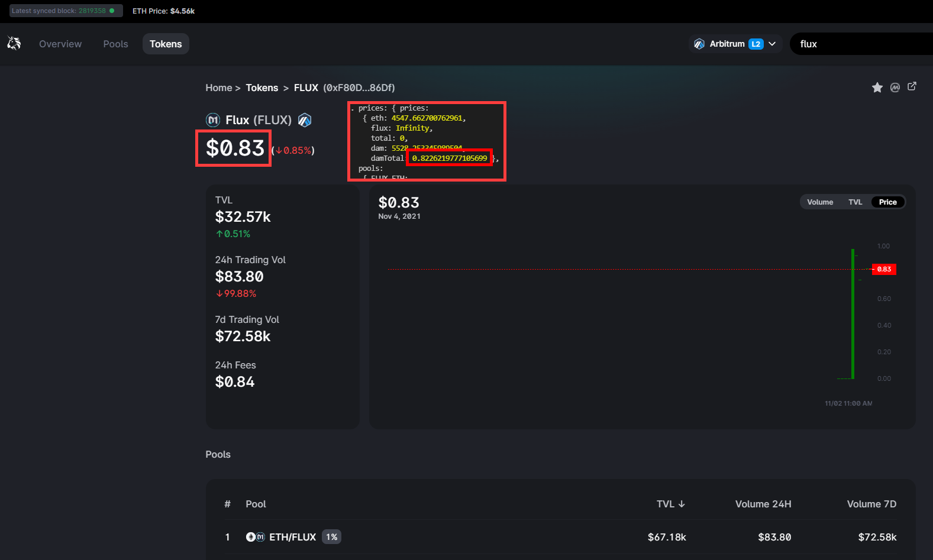Viewport: 933px width, 560px height.
Task: Sort pools by TVL column
Action: point(670,504)
